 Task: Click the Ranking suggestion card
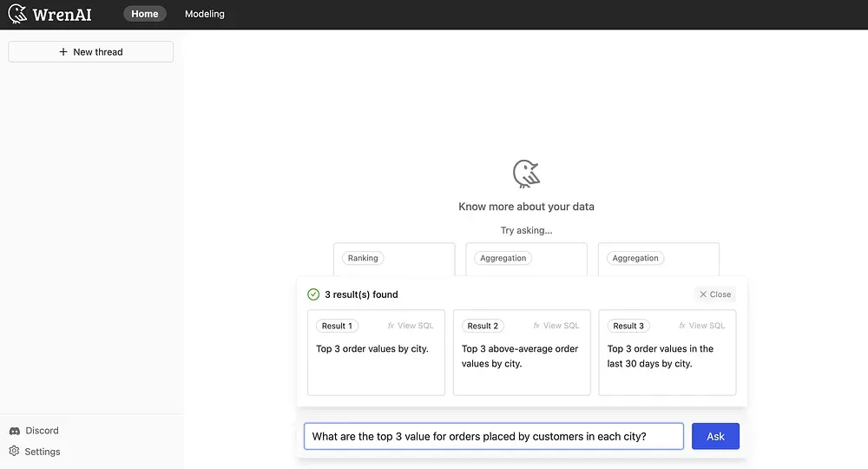[394, 259]
